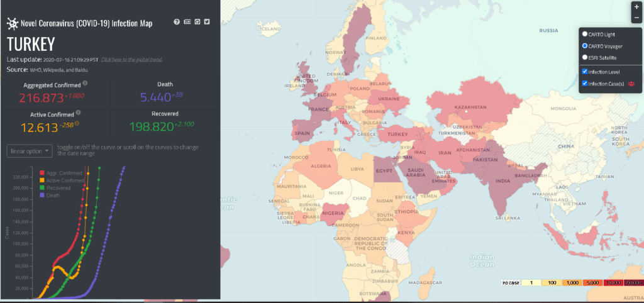Click the 'Click here to the global trend' link
Screen dimensions: 644x303
(x=132, y=60)
